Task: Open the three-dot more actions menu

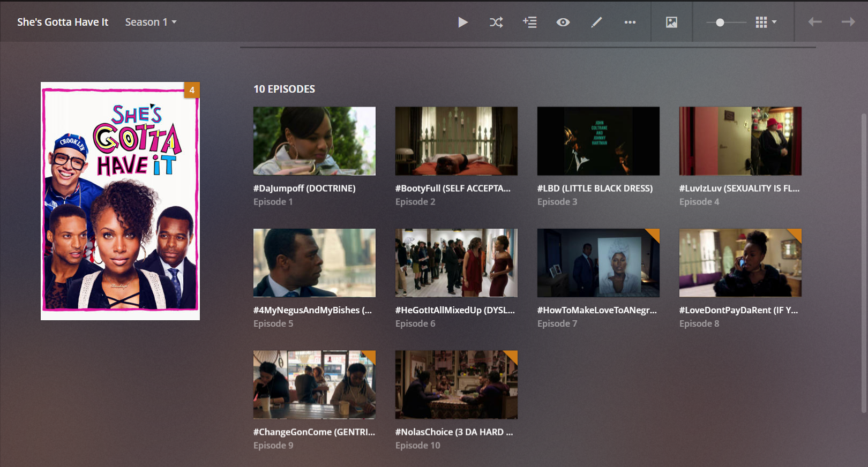Action: click(x=630, y=22)
